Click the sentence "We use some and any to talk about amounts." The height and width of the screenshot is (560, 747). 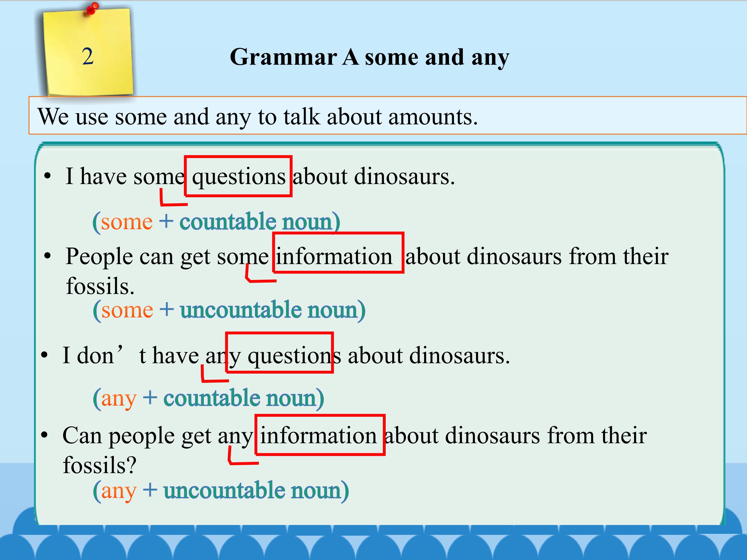point(258,117)
